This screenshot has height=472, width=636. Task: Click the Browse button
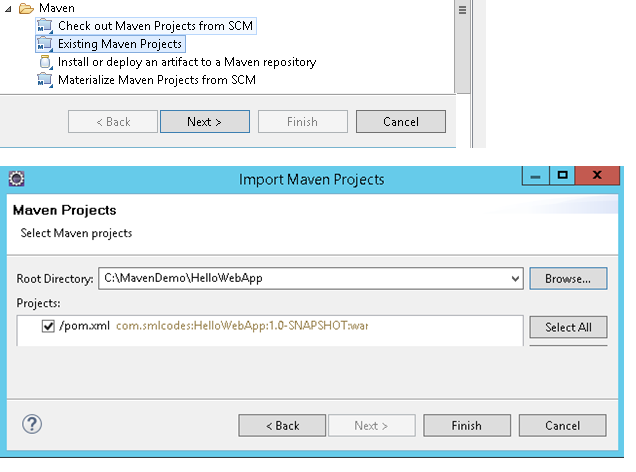pos(568,278)
